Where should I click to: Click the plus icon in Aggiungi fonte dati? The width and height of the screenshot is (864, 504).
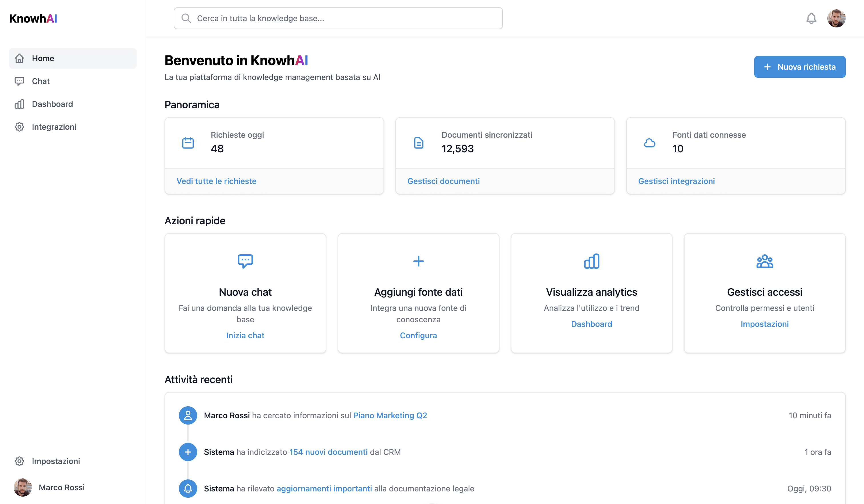coord(418,261)
